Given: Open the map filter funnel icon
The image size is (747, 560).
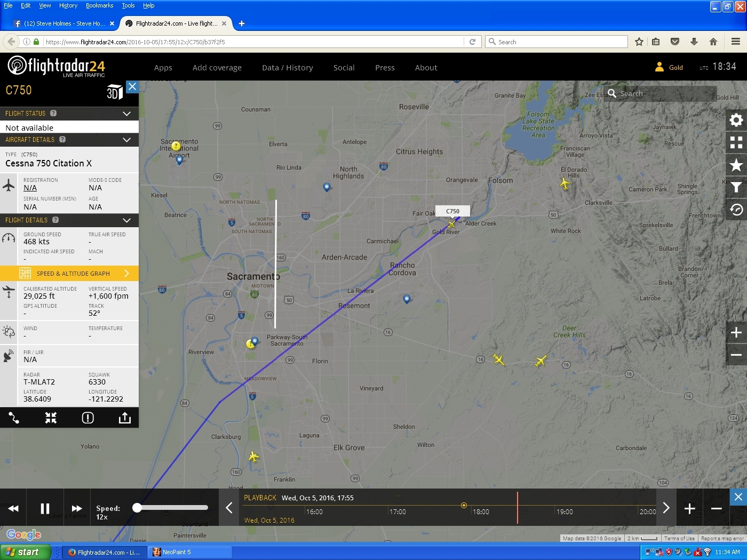Looking at the screenshot, I should click(x=736, y=187).
